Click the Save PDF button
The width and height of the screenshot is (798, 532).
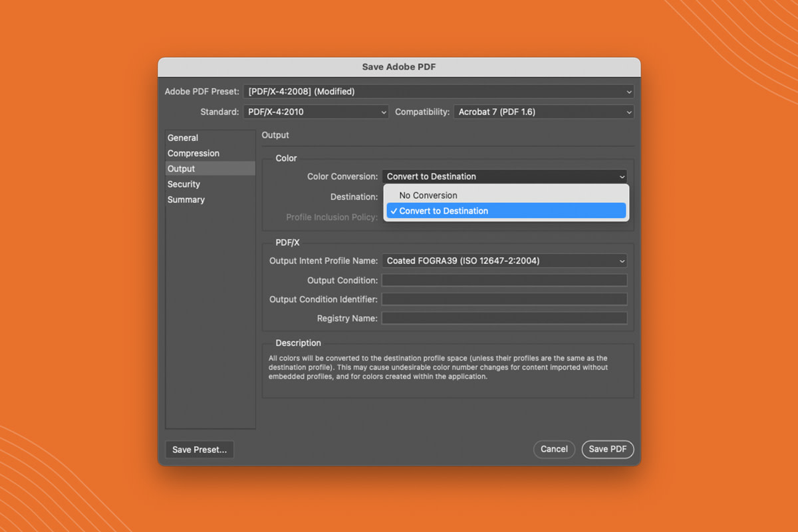pyautogui.click(x=608, y=449)
